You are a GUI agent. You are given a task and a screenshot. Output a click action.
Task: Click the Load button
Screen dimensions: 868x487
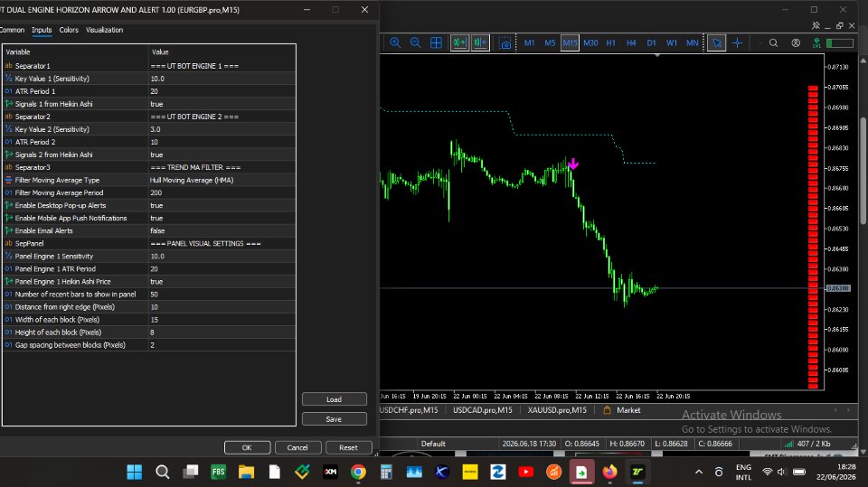[x=334, y=399]
